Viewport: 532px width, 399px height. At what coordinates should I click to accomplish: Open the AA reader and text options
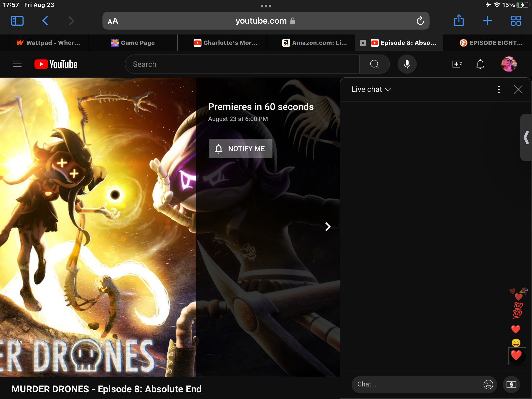113,21
